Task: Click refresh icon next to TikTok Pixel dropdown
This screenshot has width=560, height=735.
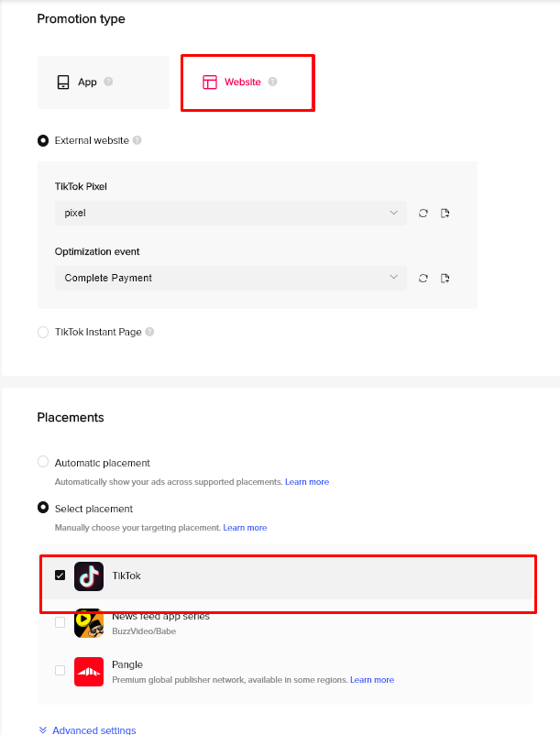Action: click(x=423, y=214)
